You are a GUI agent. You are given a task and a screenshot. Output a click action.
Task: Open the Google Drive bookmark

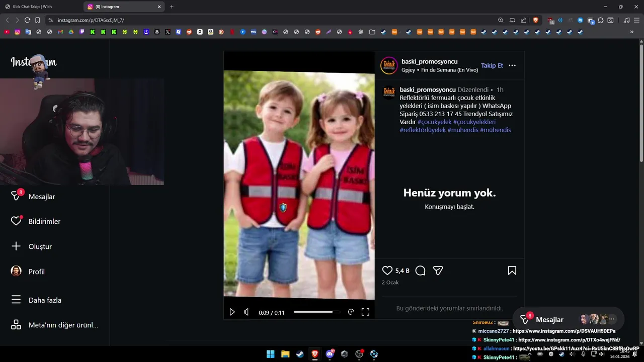pyautogui.click(x=71, y=32)
